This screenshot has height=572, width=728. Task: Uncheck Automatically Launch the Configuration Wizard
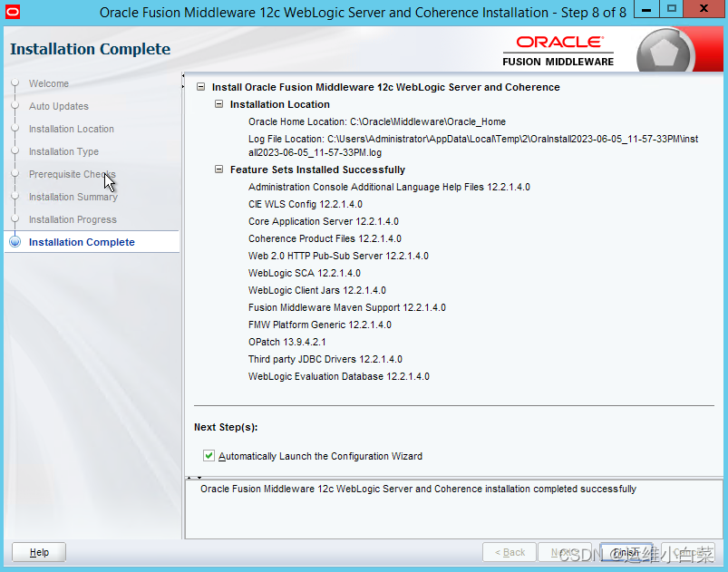click(209, 455)
